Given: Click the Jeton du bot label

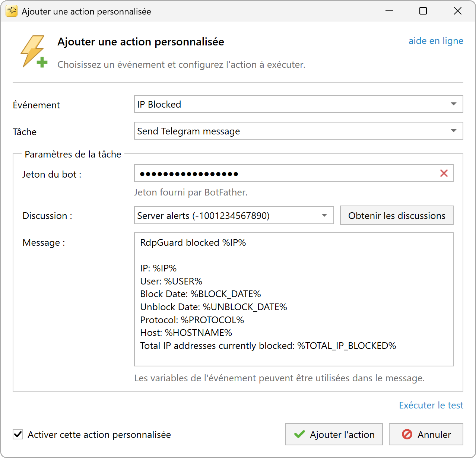Looking at the screenshot, I should [52, 174].
